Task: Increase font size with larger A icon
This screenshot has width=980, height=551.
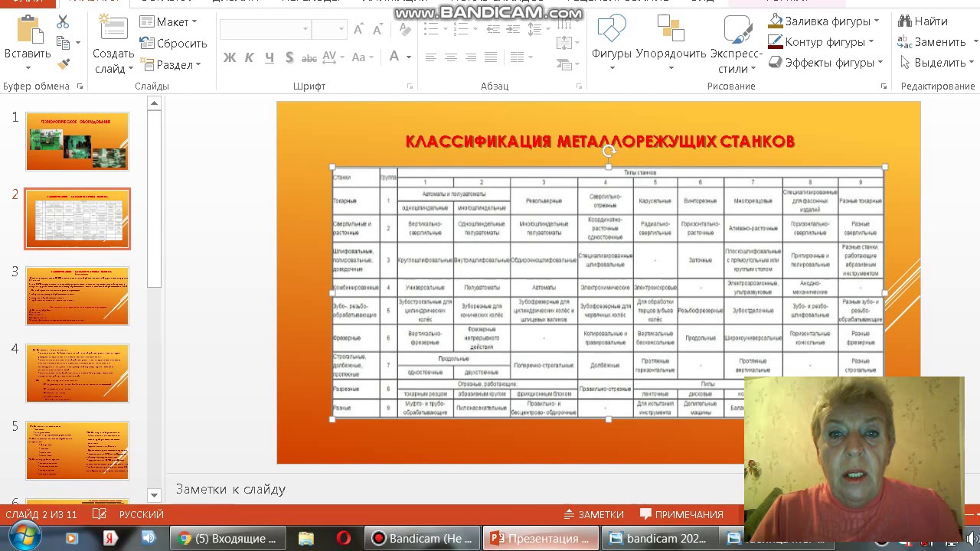Action: click(x=358, y=30)
